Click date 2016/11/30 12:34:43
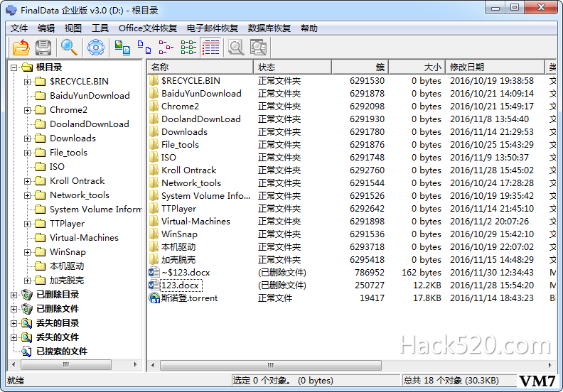 coord(491,273)
